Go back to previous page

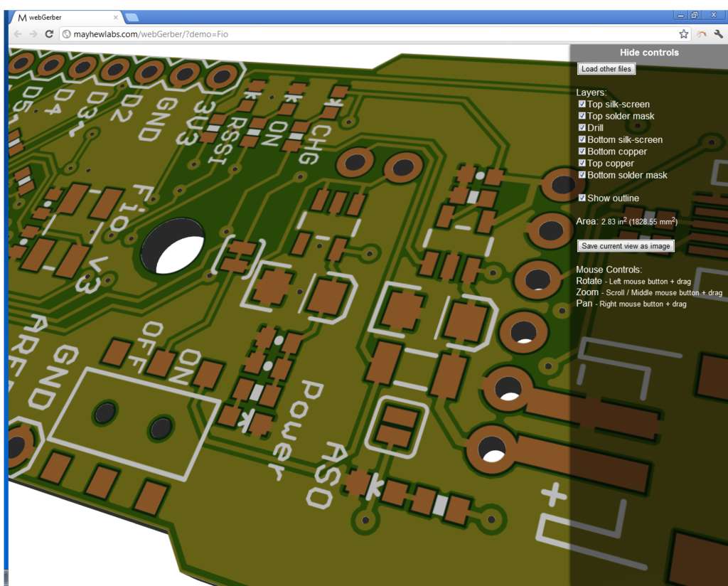tap(18, 34)
